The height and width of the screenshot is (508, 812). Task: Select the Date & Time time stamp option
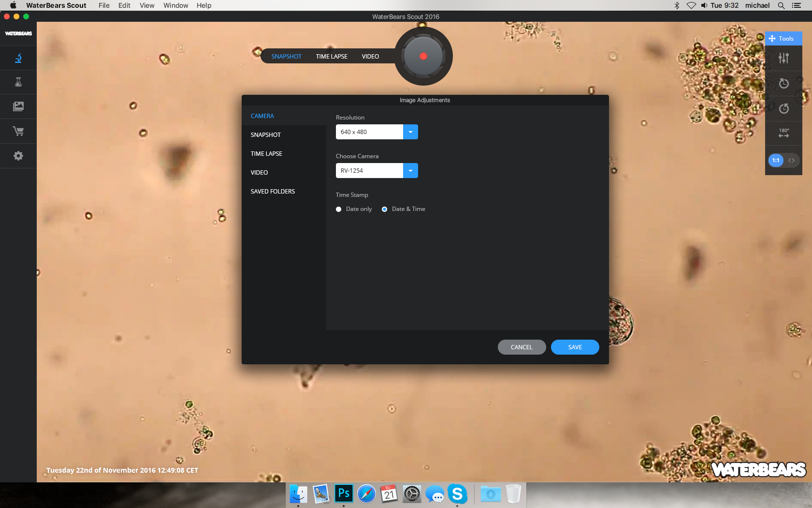pyautogui.click(x=385, y=209)
